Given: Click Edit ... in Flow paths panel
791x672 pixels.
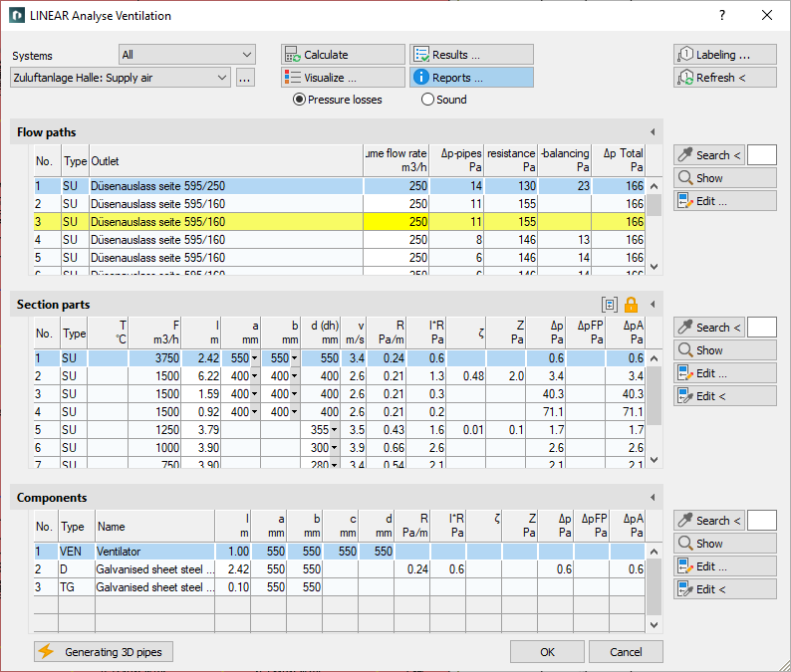Looking at the screenshot, I should click(x=725, y=201).
